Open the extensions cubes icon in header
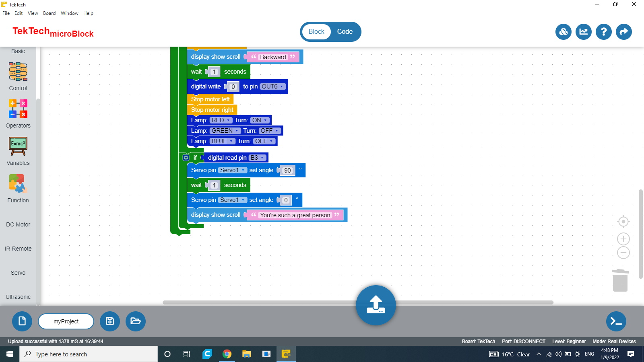Image resolution: width=644 pixels, height=362 pixels. pyautogui.click(x=563, y=32)
